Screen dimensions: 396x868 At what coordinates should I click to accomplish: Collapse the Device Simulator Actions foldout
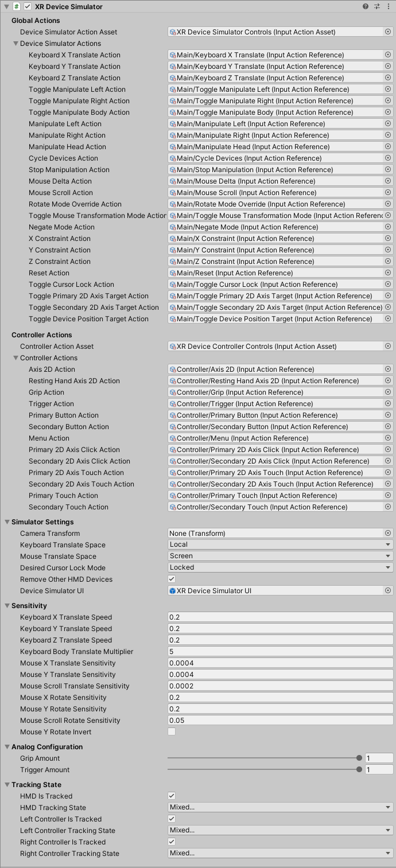click(15, 44)
